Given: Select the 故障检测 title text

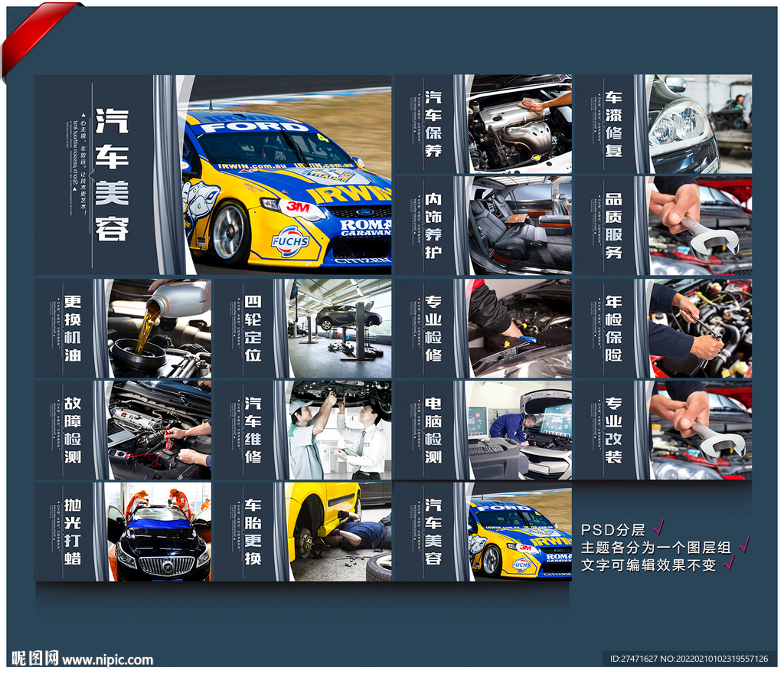Looking at the screenshot, I should point(73,430).
